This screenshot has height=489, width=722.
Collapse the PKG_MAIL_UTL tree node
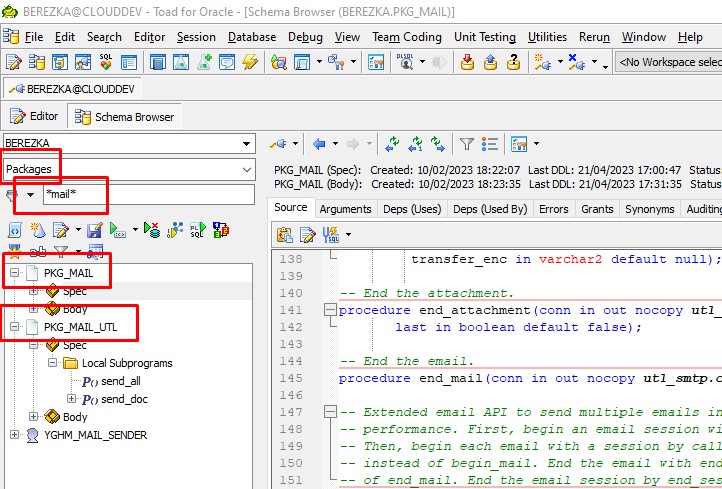click(15, 327)
